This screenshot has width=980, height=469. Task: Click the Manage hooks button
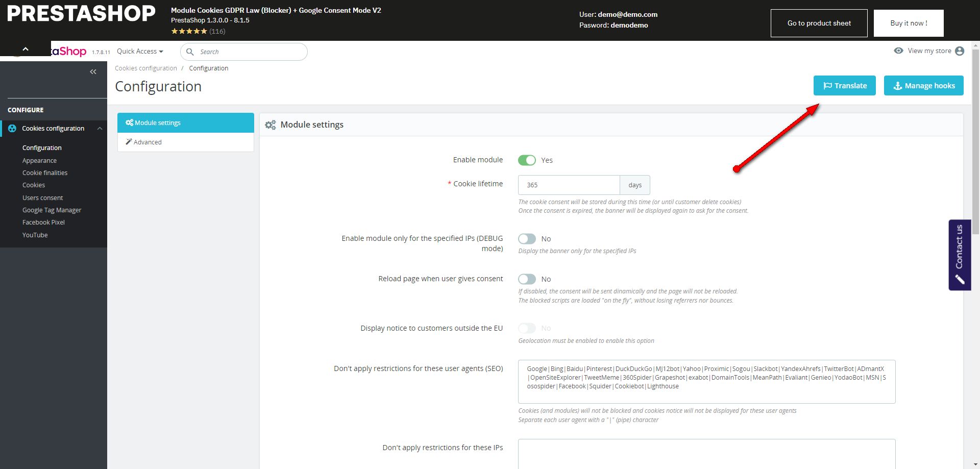pyautogui.click(x=924, y=86)
